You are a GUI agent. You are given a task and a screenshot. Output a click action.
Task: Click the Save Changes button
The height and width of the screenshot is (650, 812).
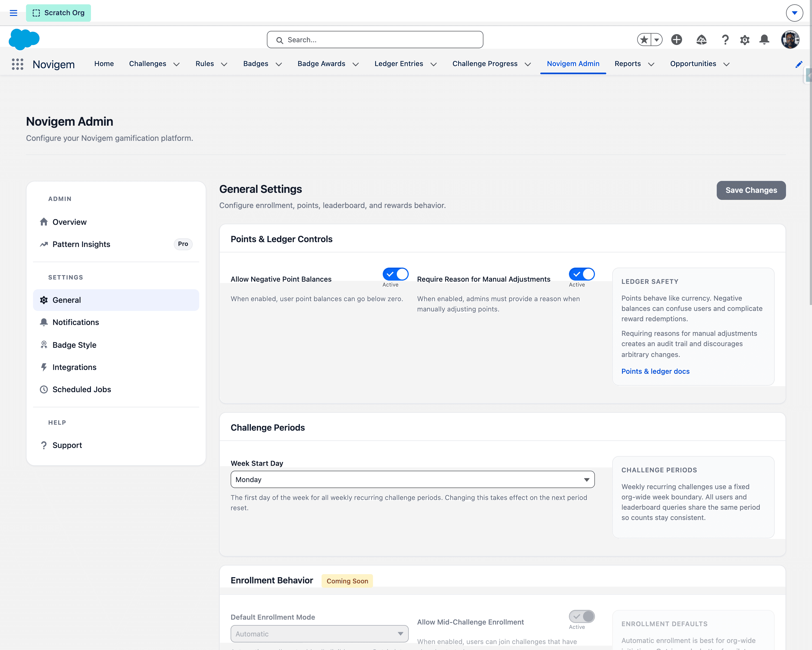click(751, 190)
